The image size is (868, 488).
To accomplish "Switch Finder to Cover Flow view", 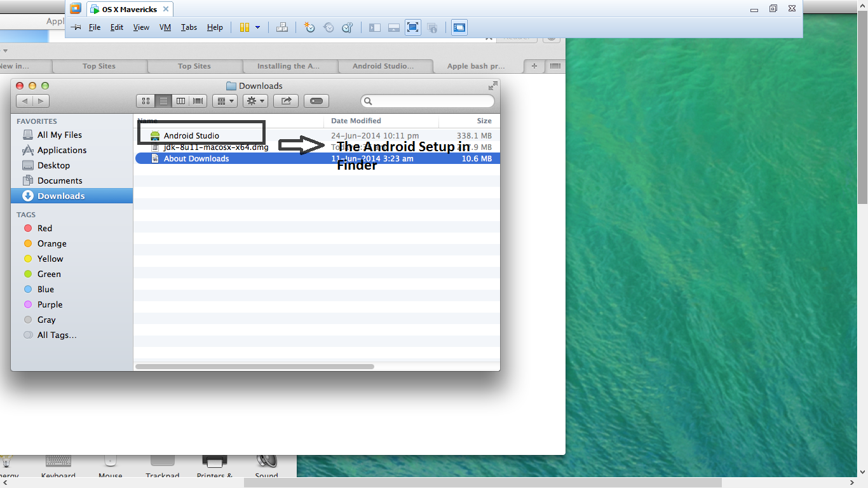I will coord(198,100).
